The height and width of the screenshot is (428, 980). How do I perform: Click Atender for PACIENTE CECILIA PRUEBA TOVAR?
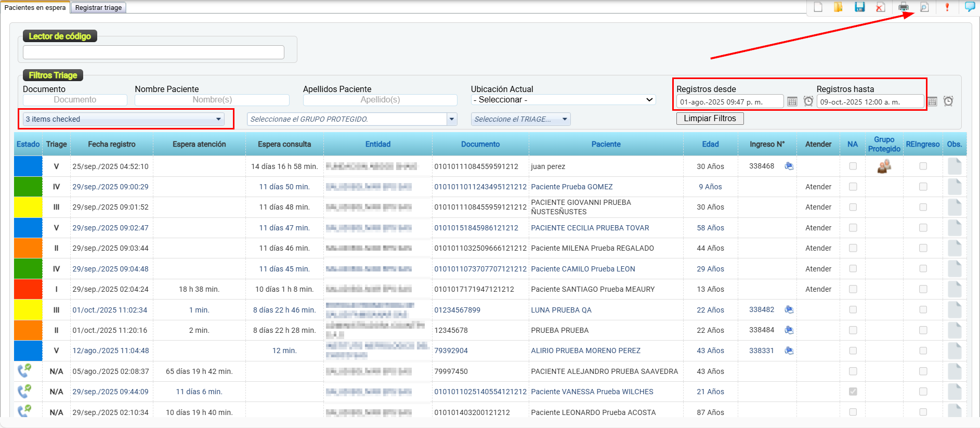(x=818, y=228)
